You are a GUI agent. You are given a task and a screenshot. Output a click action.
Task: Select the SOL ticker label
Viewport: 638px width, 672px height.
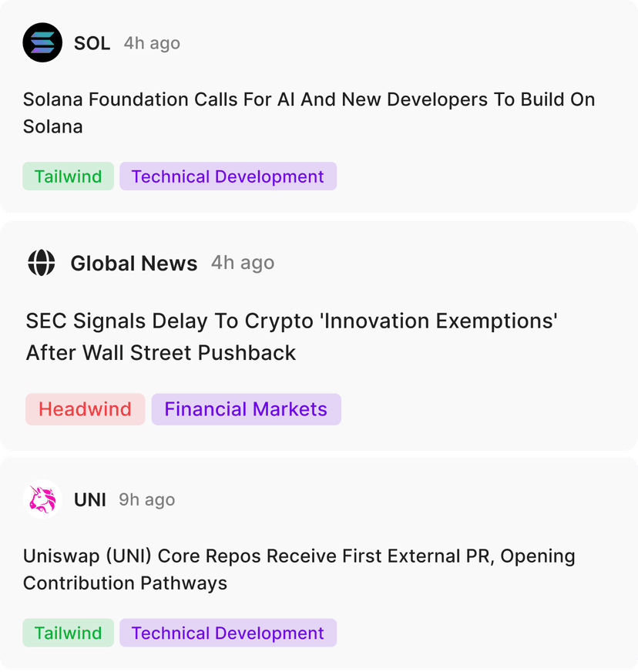point(92,43)
